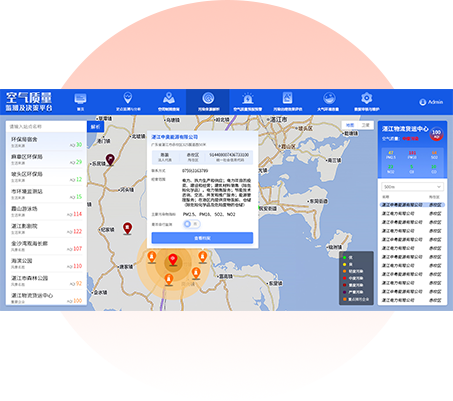Switch map to 地图 view
The image size is (453, 401).
point(350,125)
